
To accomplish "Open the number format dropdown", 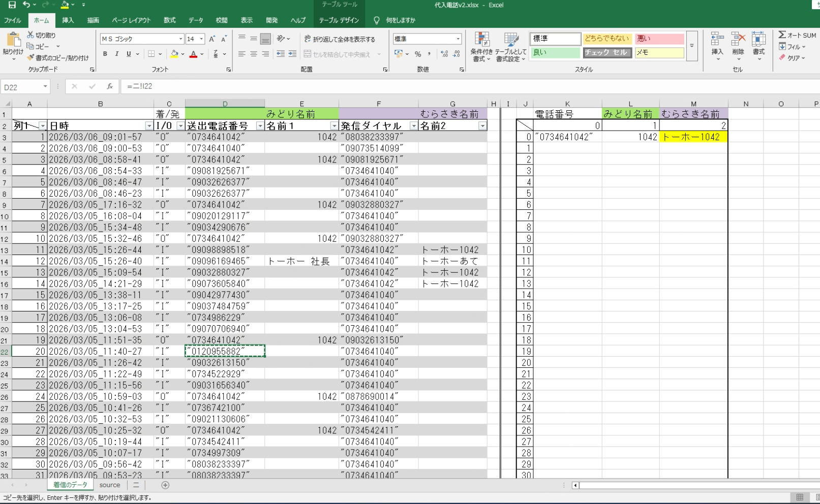I will pyautogui.click(x=458, y=39).
